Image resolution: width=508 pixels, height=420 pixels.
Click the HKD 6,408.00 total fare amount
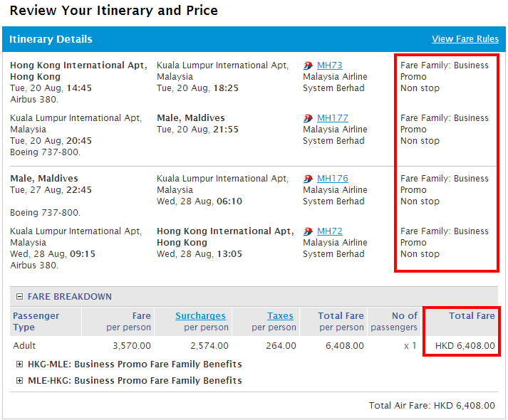pos(465,346)
